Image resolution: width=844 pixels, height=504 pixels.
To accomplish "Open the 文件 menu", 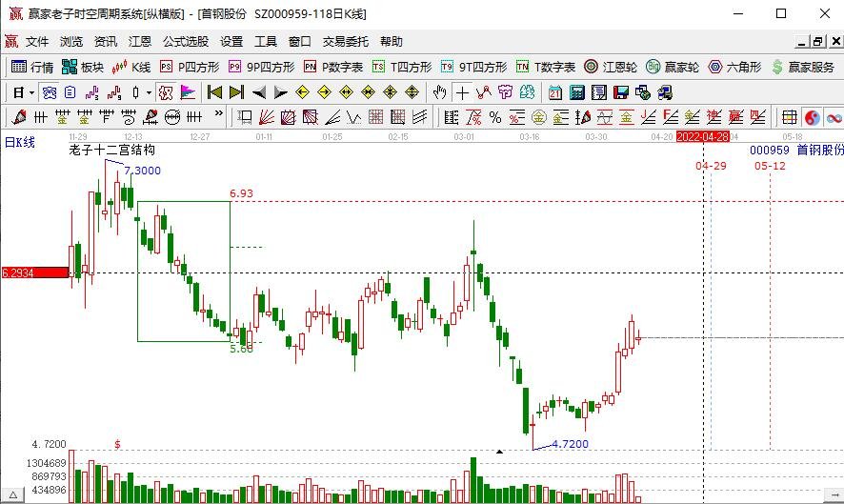I will [x=37, y=42].
